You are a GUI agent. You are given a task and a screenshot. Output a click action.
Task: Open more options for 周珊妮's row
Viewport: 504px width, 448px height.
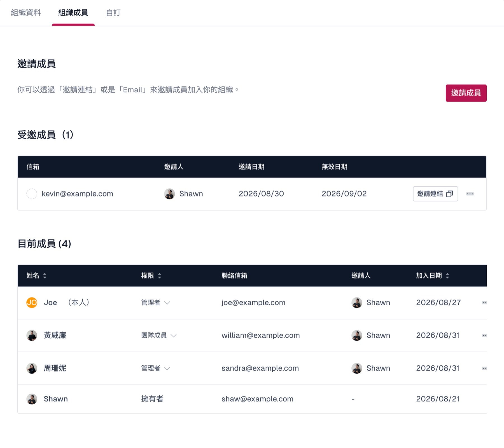[484, 368]
